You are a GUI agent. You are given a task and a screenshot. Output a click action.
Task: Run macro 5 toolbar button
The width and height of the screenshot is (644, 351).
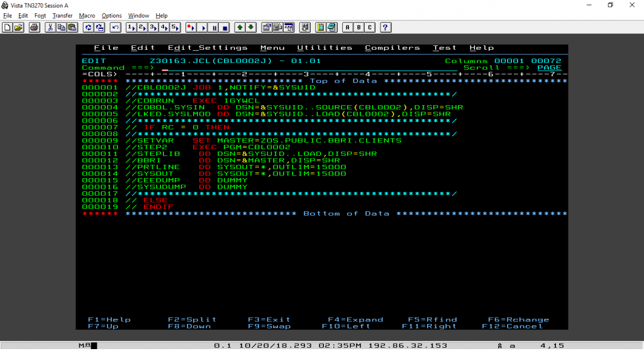point(175,28)
